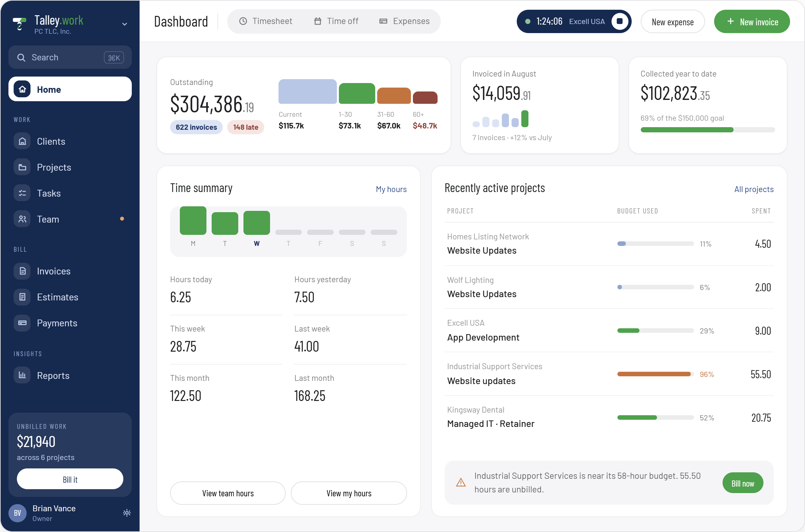Click the Tasks checklist icon
This screenshot has height=532, width=805.
22,193
